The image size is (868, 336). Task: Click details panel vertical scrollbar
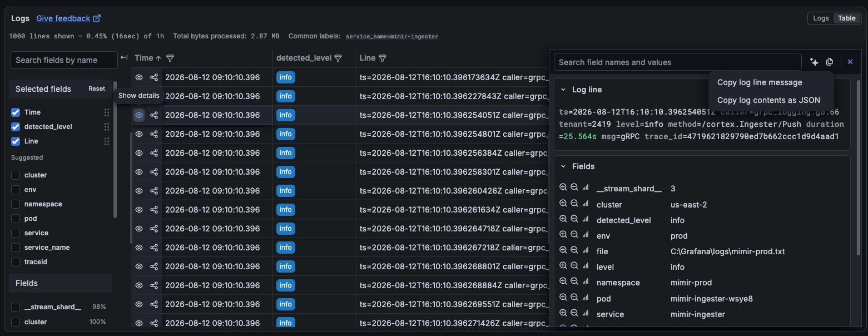[859, 167]
